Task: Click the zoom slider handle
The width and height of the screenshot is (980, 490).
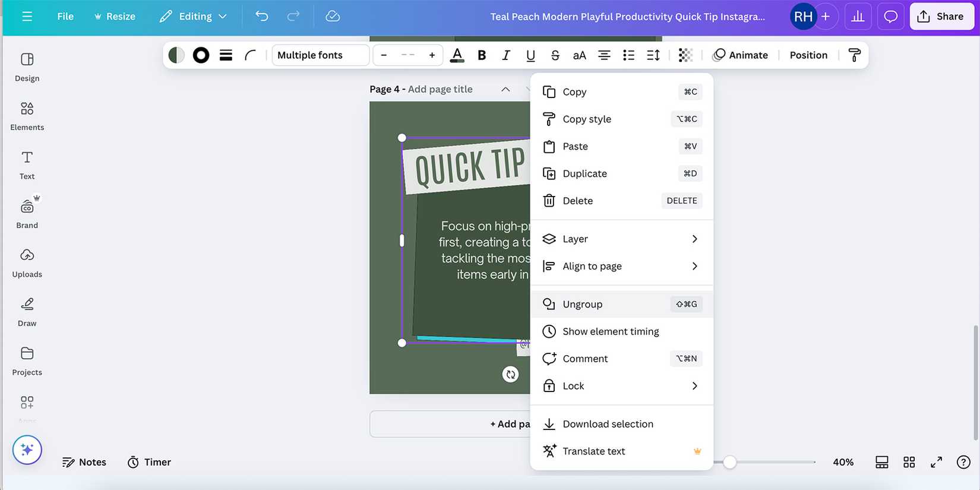Action: click(x=729, y=462)
